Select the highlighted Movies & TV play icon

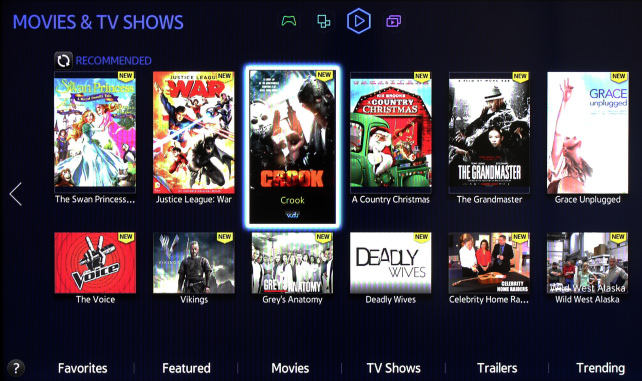359,21
